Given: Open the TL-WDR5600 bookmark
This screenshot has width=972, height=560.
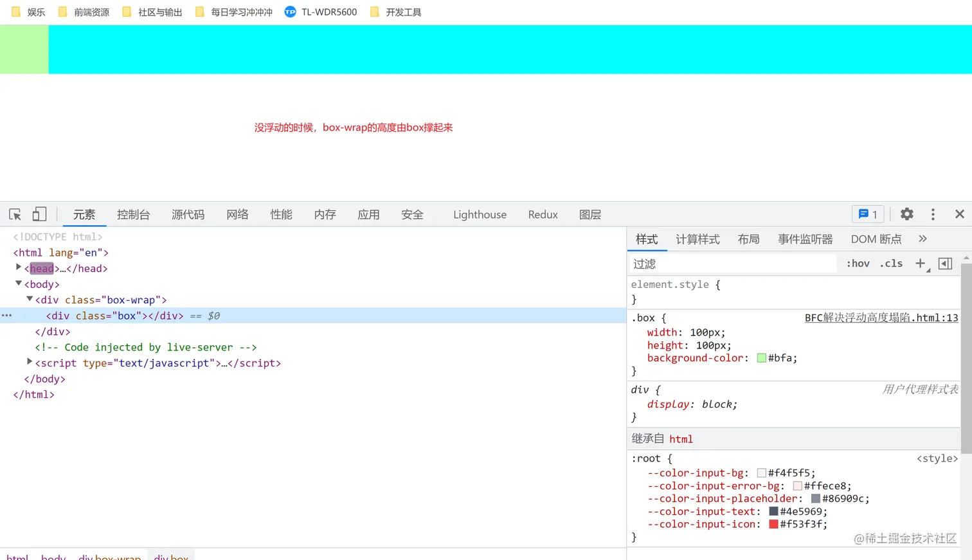Looking at the screenshot, I should click(x=321, y=12).
